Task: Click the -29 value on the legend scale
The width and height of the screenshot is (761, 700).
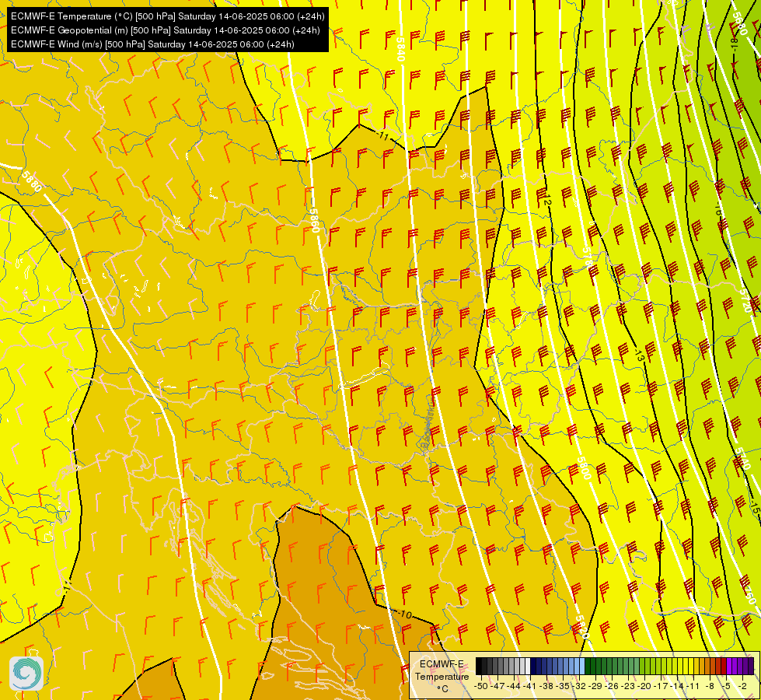Action: (595, 686)
